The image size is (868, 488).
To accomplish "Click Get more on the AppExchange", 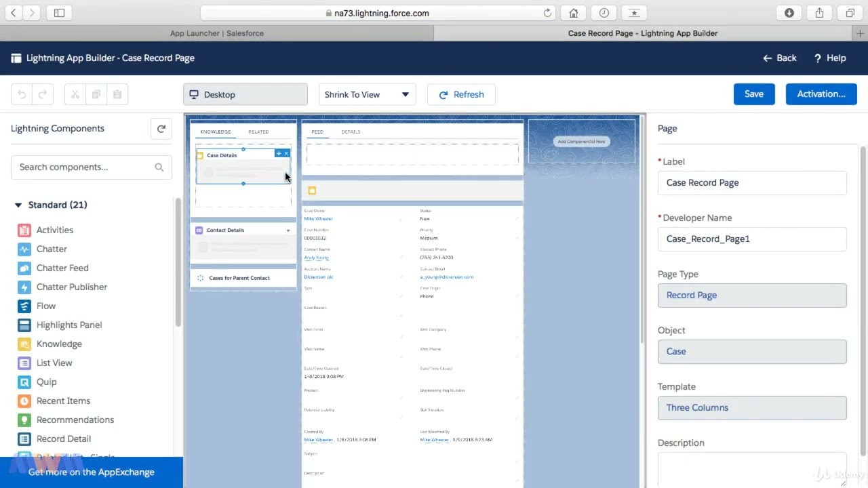I will (92, 472).
